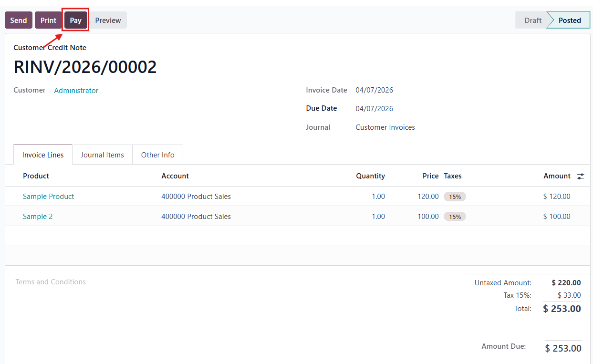Click the 400000 Product Sales account in first row
This screenshot has width=593, height=364.
tap(196, 197)
